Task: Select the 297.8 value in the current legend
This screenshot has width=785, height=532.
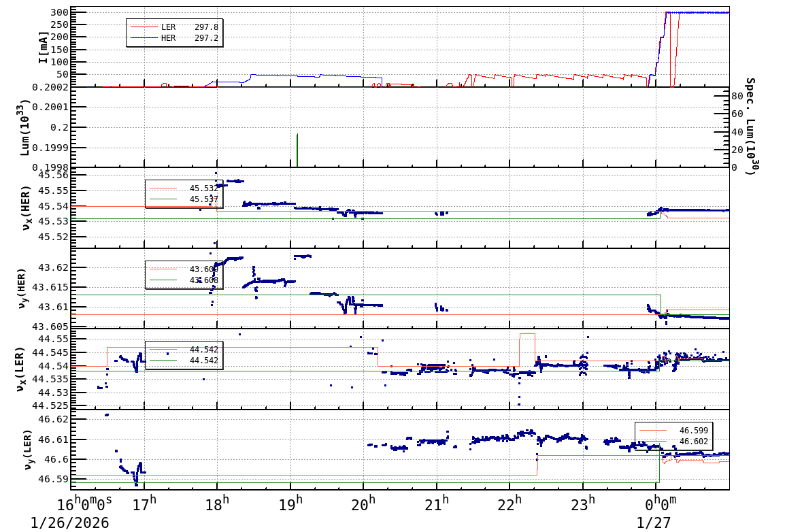Action: click(206, 27)
